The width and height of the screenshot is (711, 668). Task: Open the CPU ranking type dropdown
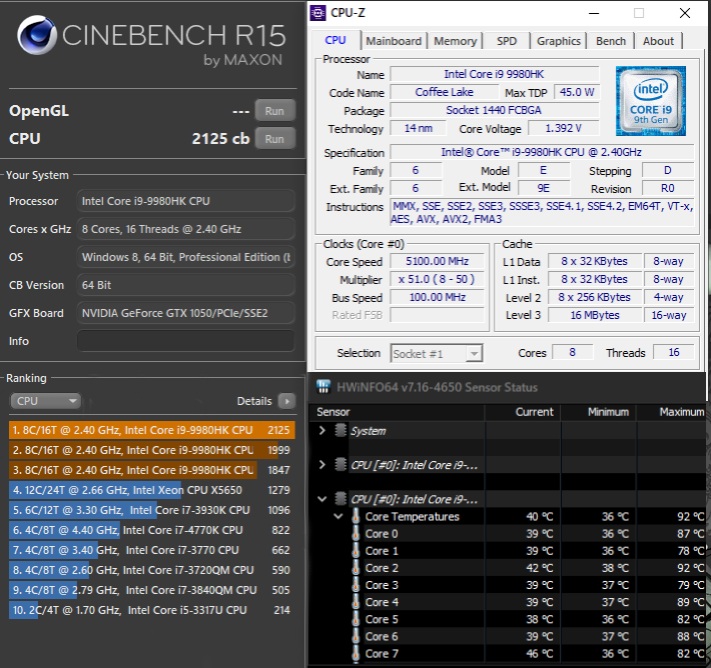pyautogui.click(x=45, y=401)
